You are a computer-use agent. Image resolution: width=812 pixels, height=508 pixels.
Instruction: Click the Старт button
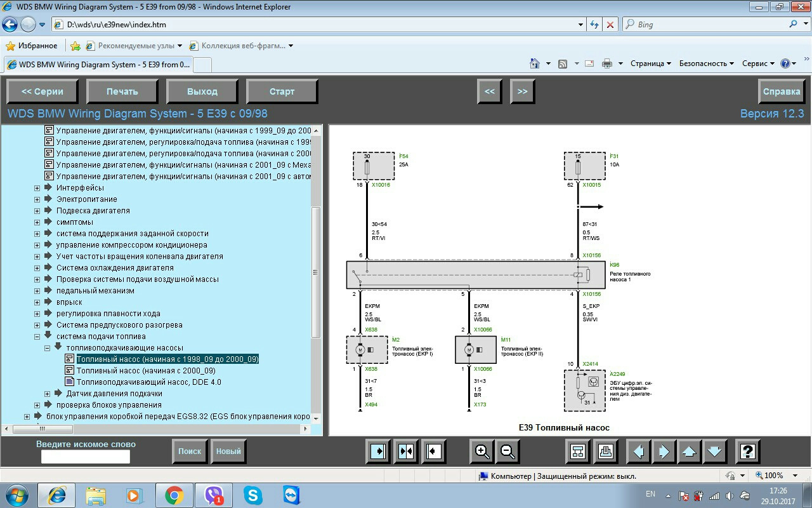click(x=282, y=91)
